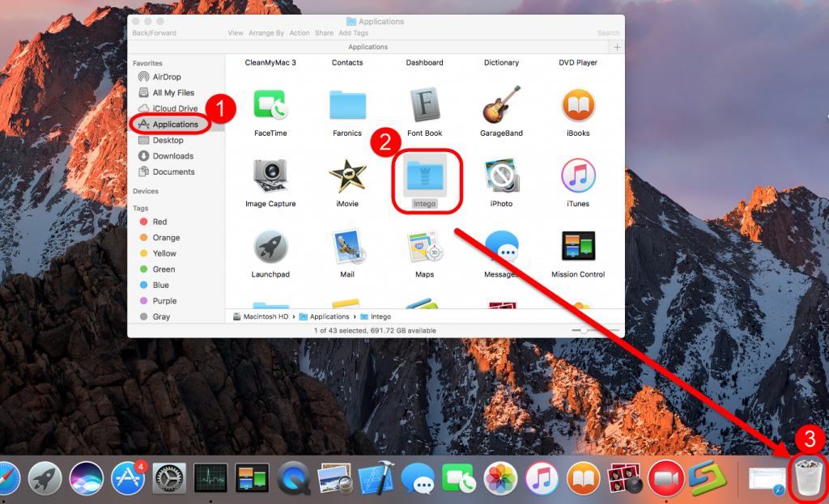829x504 pixels.
Task: Select Applications in the Finder sidebar
Action: (x=175, y=125)
